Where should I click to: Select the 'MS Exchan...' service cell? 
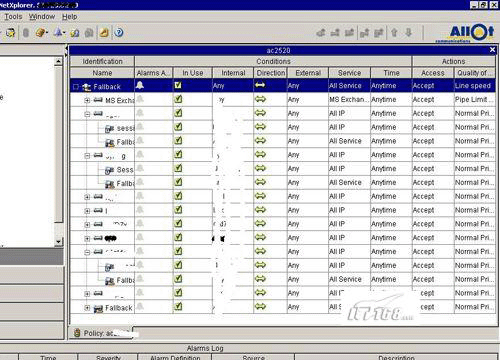tap(349, 99)
